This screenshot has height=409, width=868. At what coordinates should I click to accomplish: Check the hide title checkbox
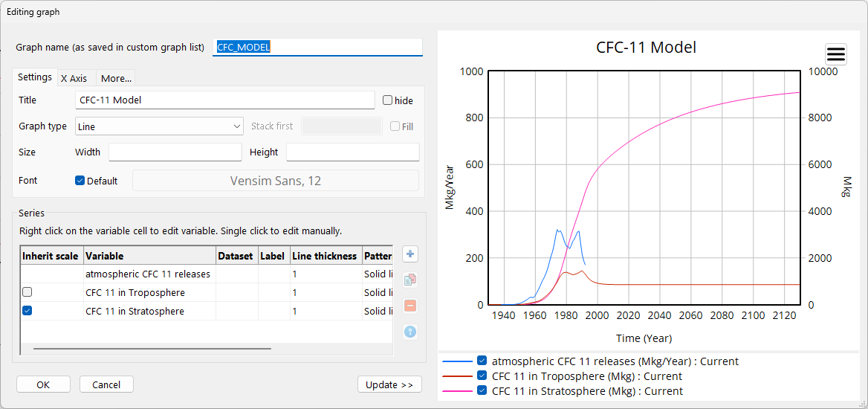tap(387, 100)
